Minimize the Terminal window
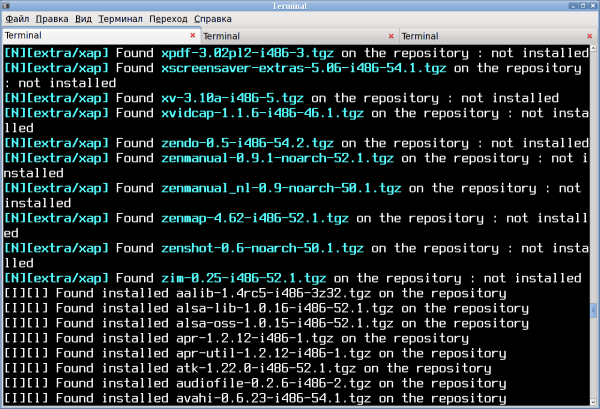Image resolution: width=600 pixels, height=409 pixels. (573, 6)
